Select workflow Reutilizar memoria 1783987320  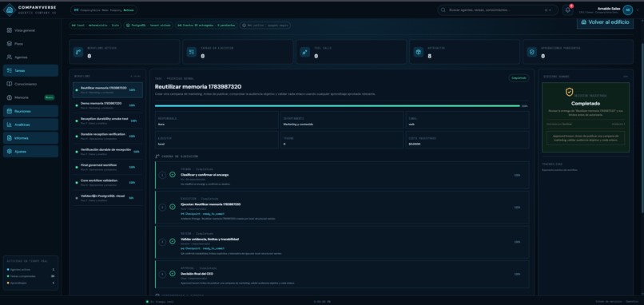tap(108, 90)
